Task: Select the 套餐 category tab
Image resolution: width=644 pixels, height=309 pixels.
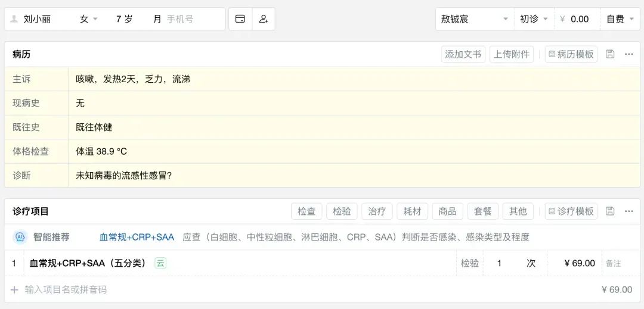Action: click(x=483, y=211)
